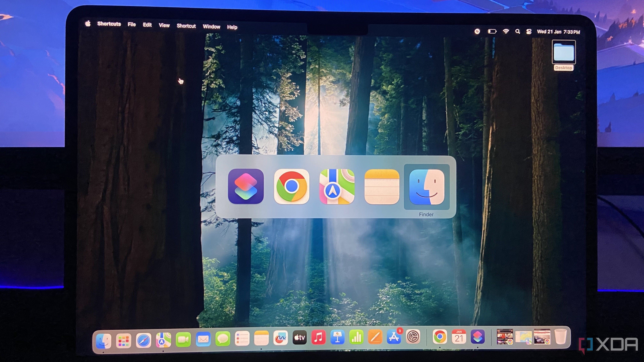Open the Edit menu

tap(147, 25)
